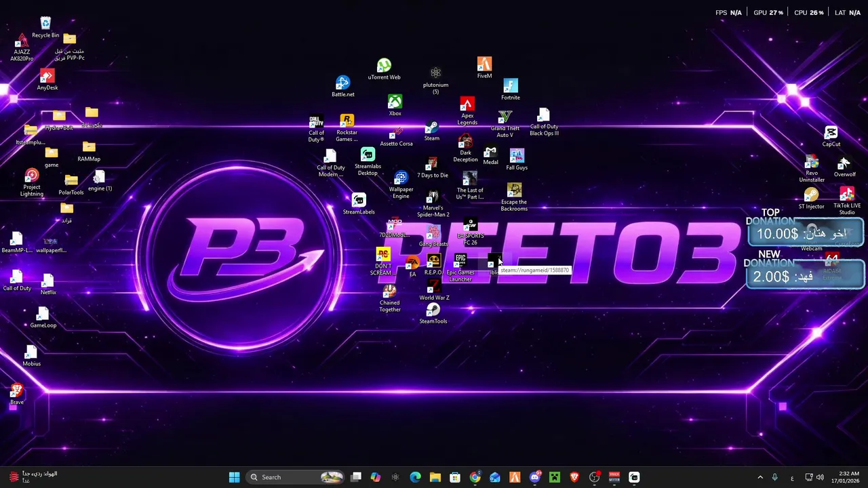The width and height of the screenshot is (868, 488).
Task: Select the Fall Guys shortcut
Action: click(517, 160)
